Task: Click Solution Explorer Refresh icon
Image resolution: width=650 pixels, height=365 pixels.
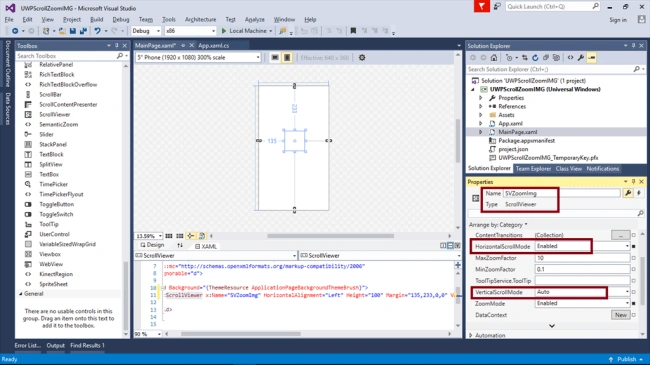Action: pyautogui.click(x=535, y=58)
